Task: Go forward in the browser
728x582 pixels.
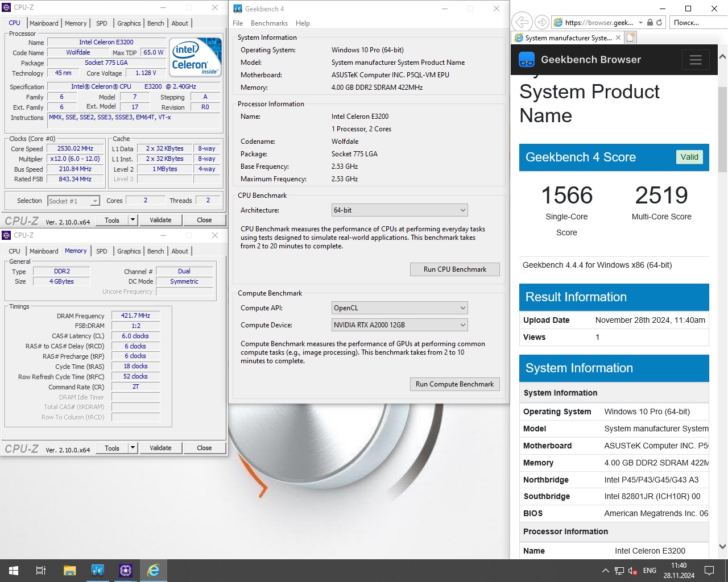Action: [x=542, y=22]
